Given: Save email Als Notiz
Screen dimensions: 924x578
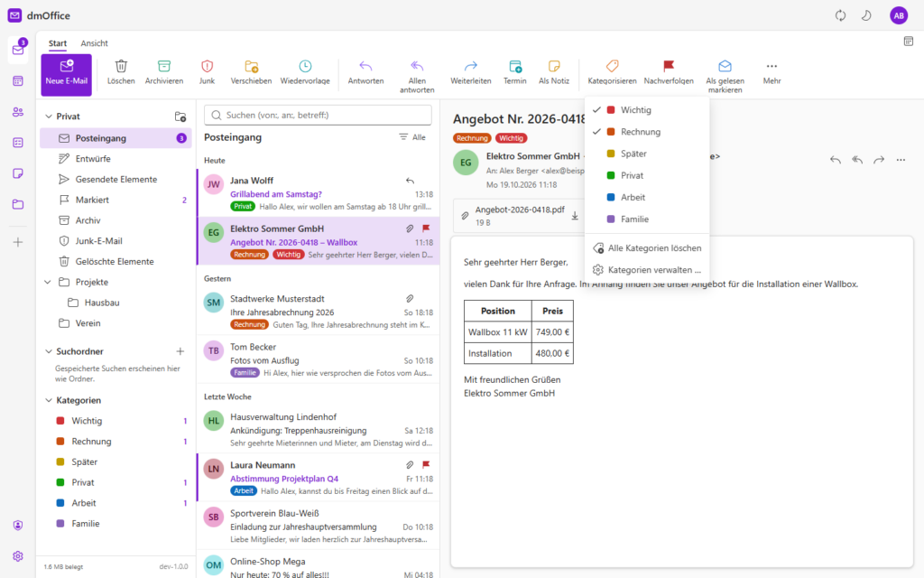Looking at the screenshot, I should click(x=554, y=72).
